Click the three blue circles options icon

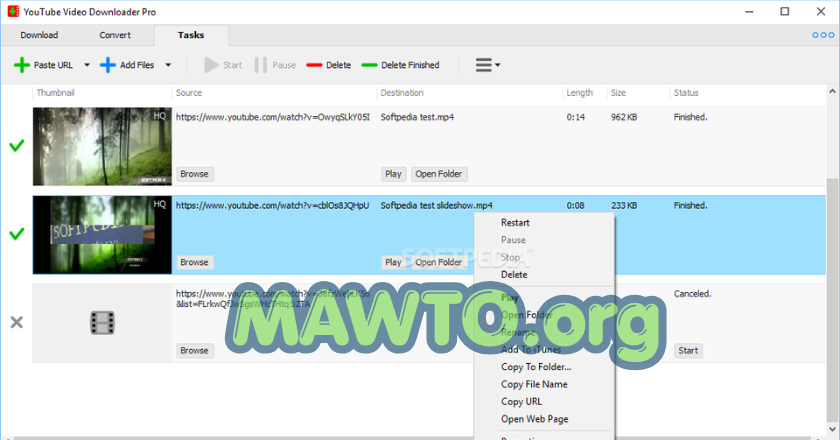click(x=823, y=35)
